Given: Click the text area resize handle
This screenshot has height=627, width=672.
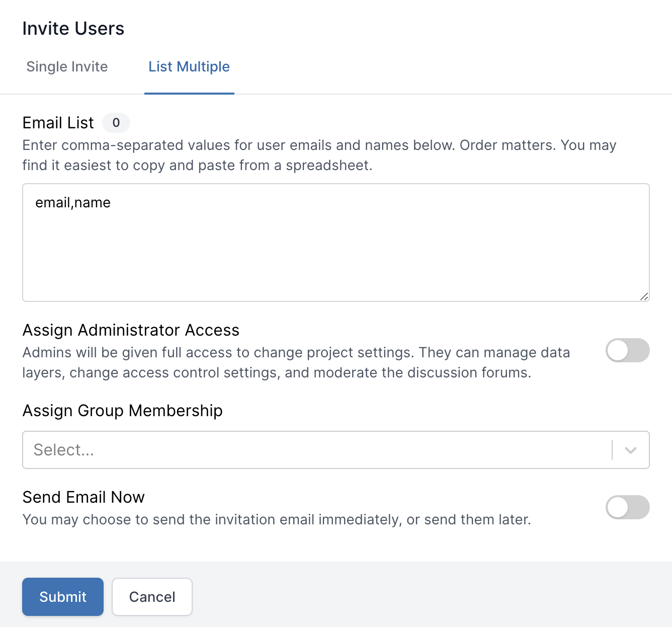Looking at the screenshot, I should (x=644, y=296).
